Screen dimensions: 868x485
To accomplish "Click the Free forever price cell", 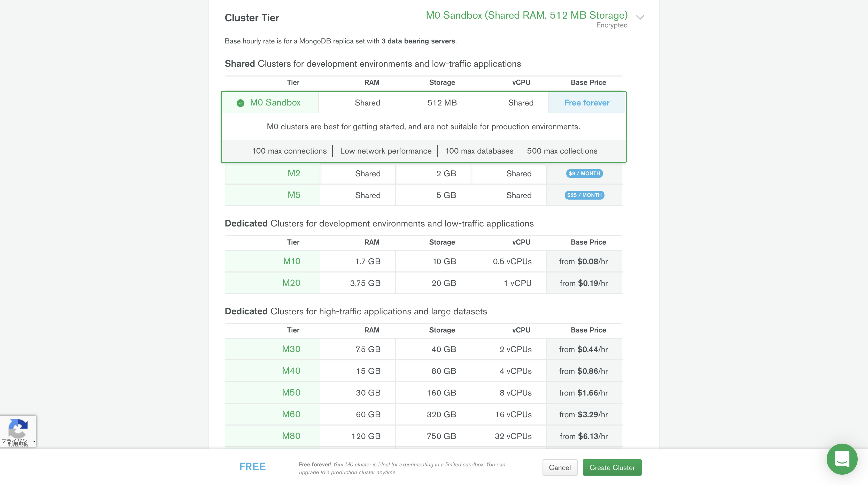I will pos(587,103).
